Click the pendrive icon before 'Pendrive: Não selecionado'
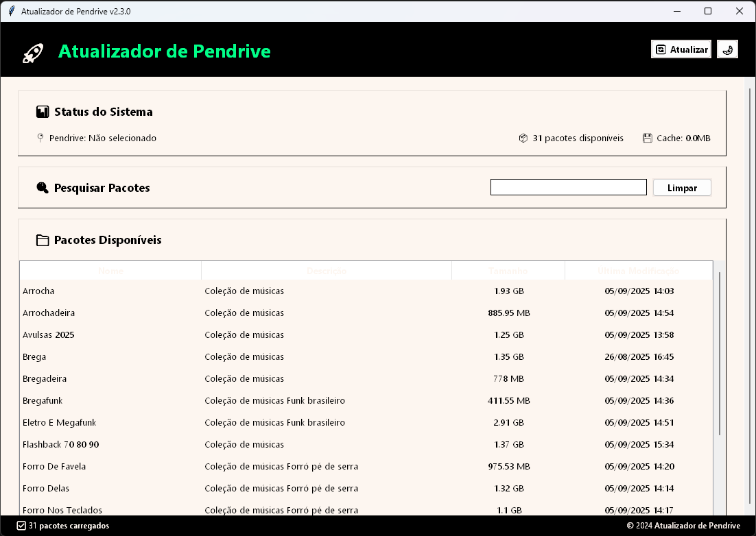Image resolution: width=756 pixels, height=536 pixels. (x=41, y=138)
